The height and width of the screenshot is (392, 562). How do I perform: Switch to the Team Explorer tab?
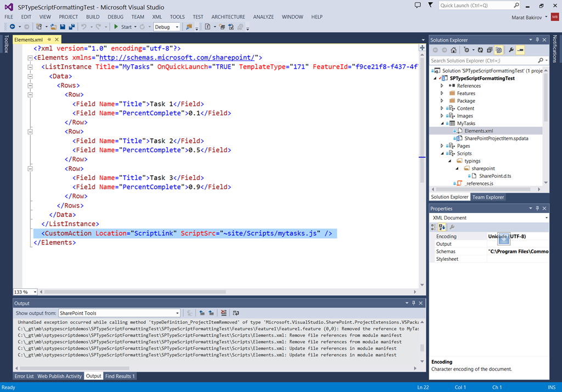(x=488, y=197)
